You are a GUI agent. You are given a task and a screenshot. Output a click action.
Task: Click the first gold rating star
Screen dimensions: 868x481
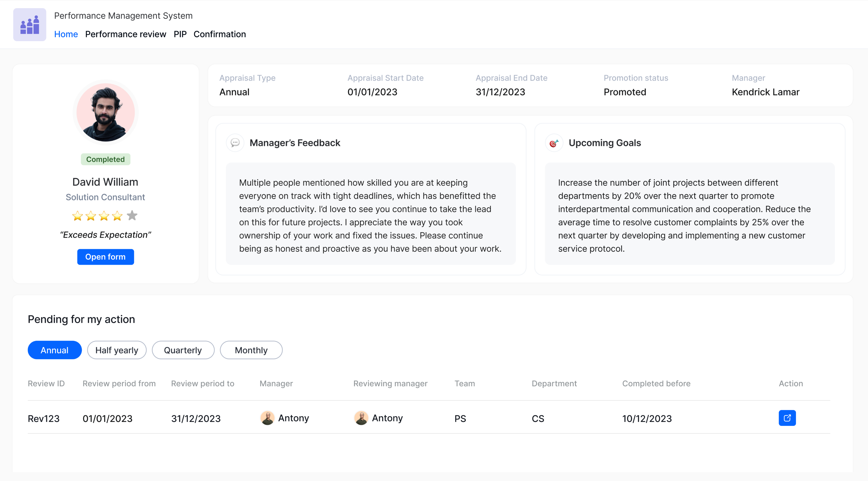[x=78, y=216]
